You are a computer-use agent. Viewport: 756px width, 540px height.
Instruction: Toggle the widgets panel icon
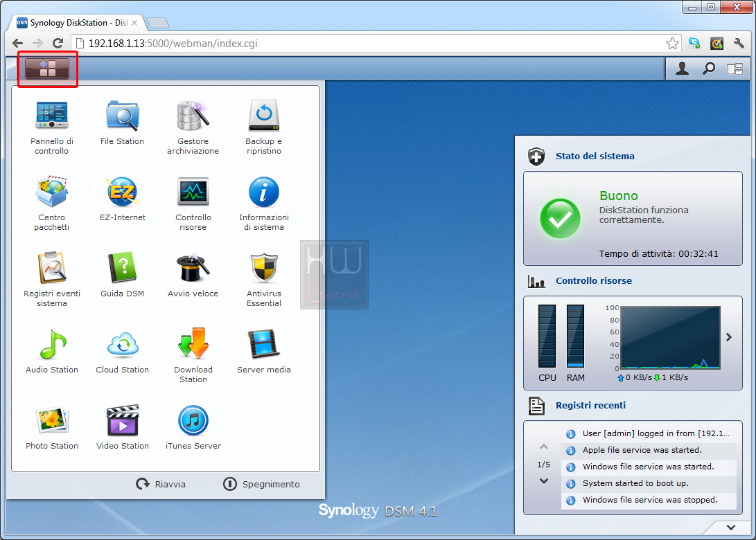point(735,69)
